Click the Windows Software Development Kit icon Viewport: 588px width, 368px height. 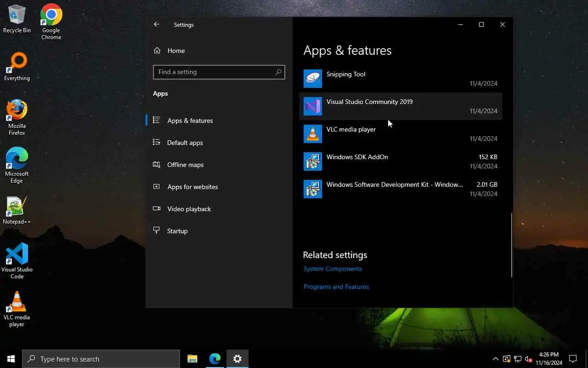(x=313, y=189)
